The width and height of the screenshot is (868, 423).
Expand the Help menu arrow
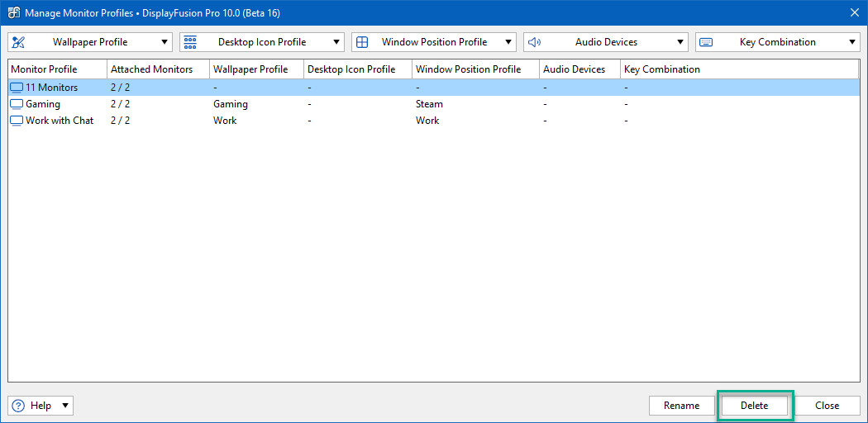64,406
